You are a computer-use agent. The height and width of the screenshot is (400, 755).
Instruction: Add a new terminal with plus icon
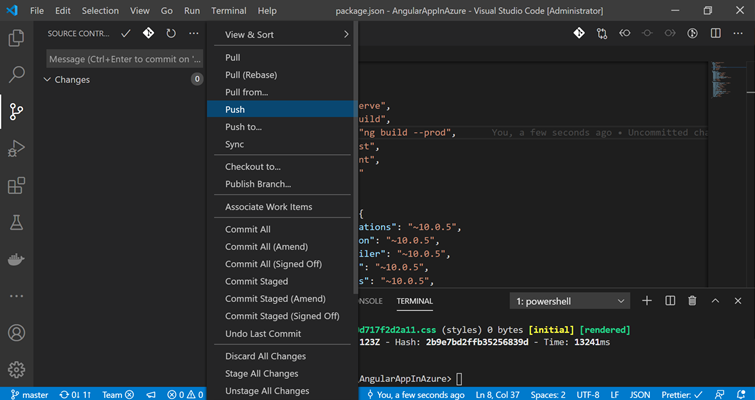tap(647, 301)
